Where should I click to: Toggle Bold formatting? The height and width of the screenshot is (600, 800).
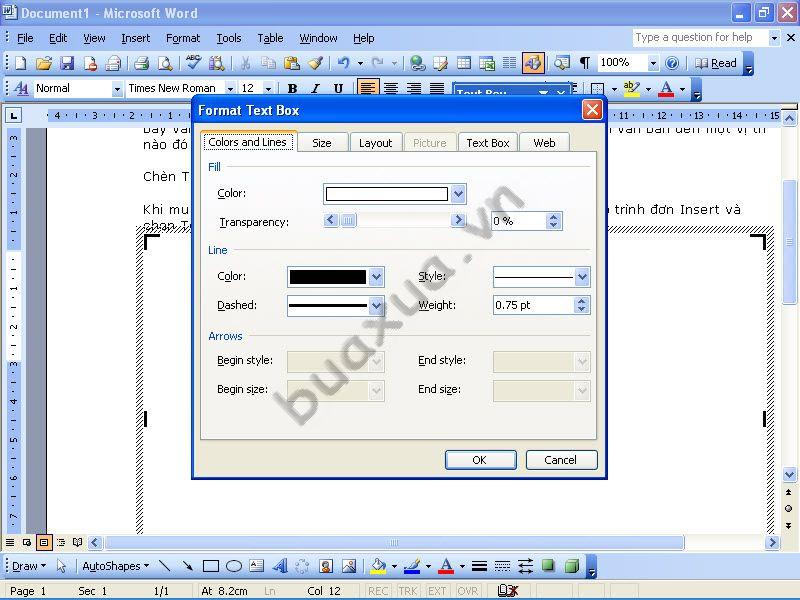(292, 88)
